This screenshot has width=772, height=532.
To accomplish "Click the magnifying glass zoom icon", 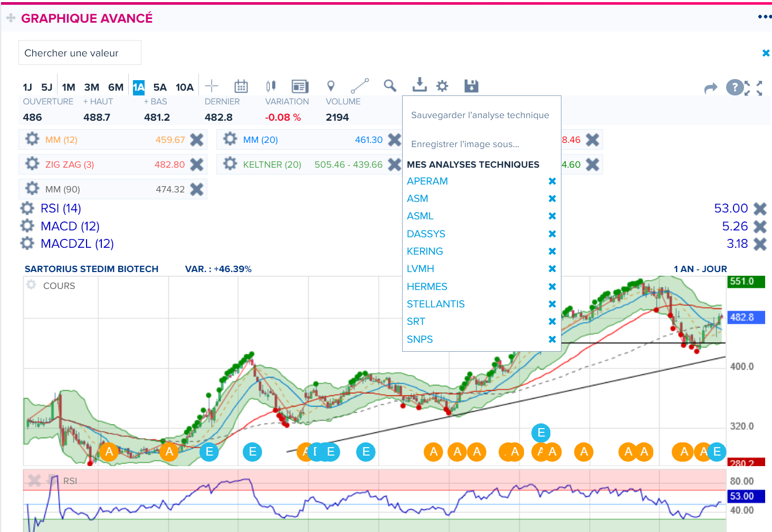I will point(390,85).
